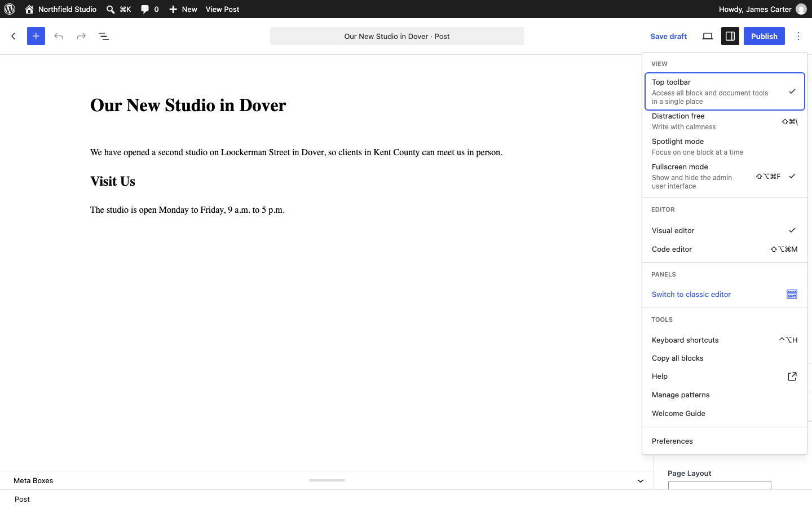The image size is (812, 508).
Task: Toggle Fullscreen mode option
Action: [x=725, y=176]
